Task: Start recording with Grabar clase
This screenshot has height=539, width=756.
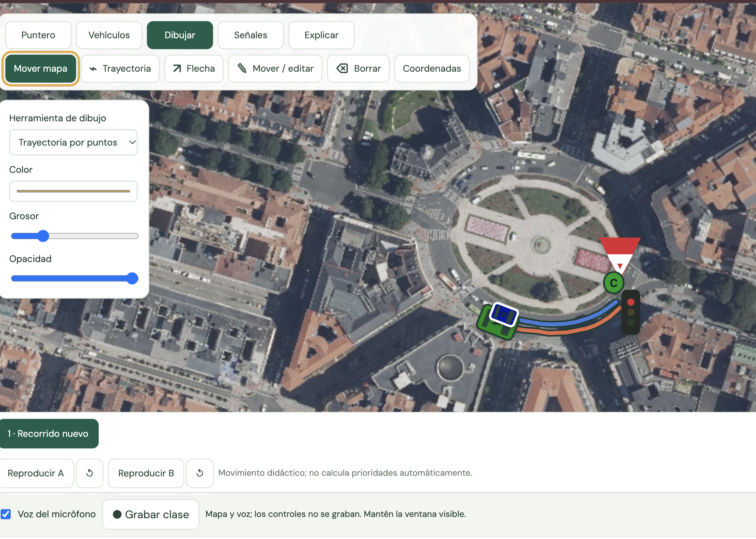Action: tap(151, 514)
